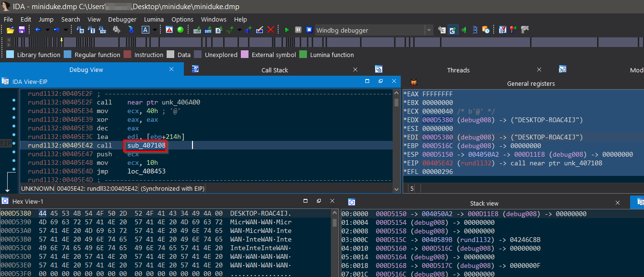
Task: Click the red ball plus add-breakpoint icon
Action: [x=513, y=30]
